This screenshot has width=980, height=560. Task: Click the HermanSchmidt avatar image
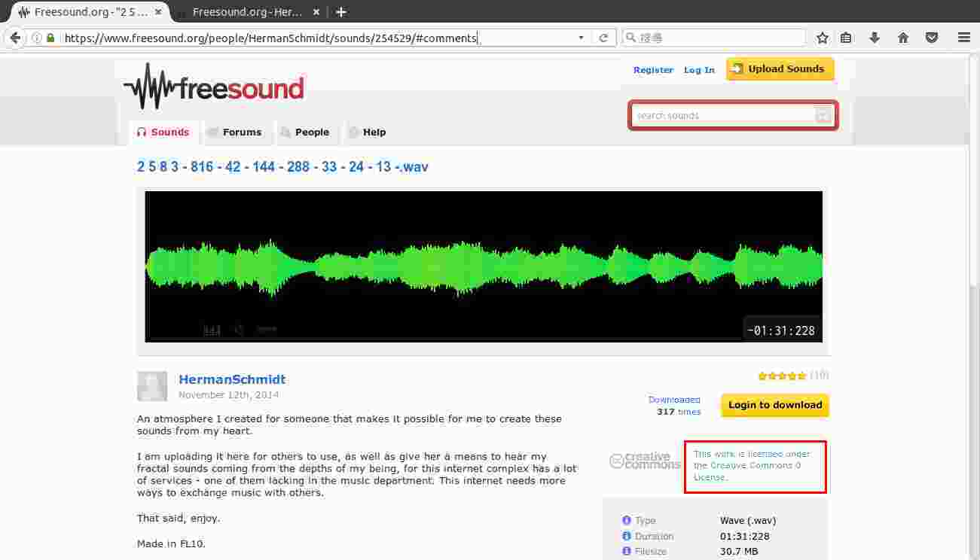(152, 386)
